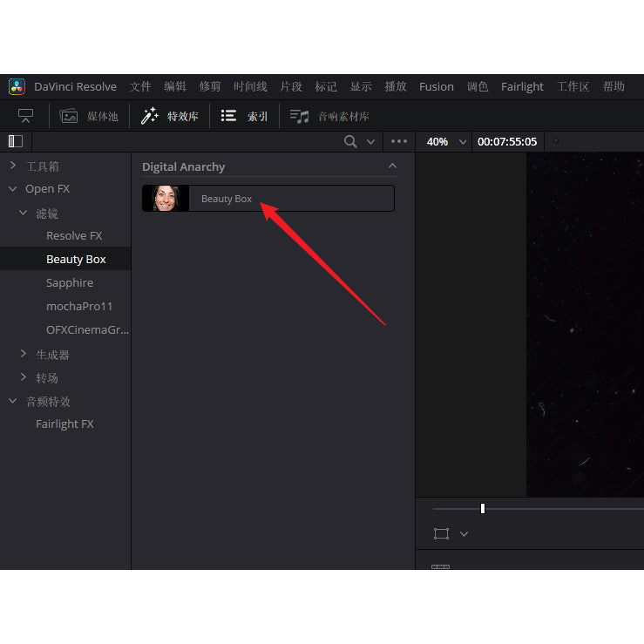The image size is (644, 644).
Task: Open the 调色 menu
Action: 478,86
